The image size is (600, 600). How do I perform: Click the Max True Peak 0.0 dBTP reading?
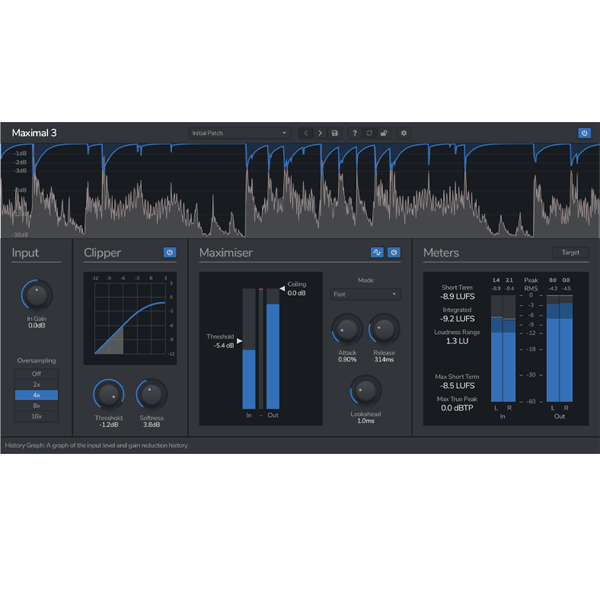pos(457,408)
